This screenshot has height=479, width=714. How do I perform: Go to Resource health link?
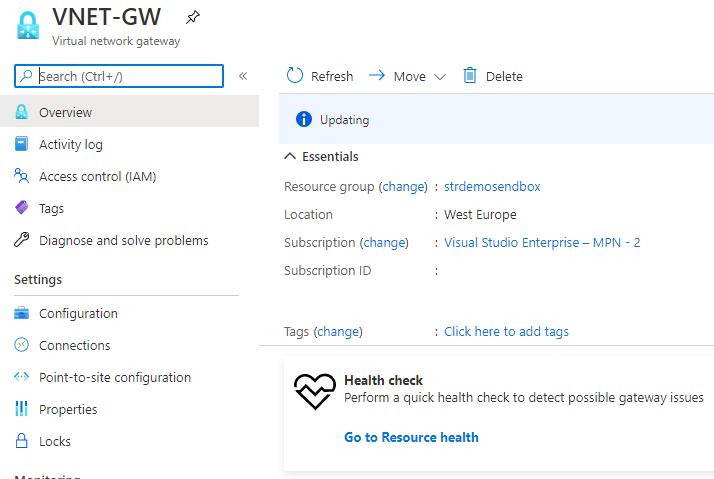pos(411,437)
